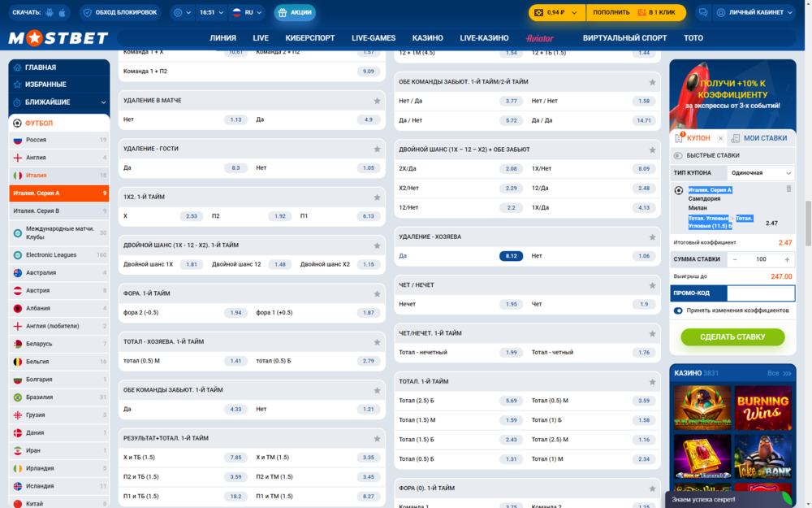Toggle Быстрые ставки switch
Image resolution: width=812 pixels, height=508 pixels.
tap(678, 155)
